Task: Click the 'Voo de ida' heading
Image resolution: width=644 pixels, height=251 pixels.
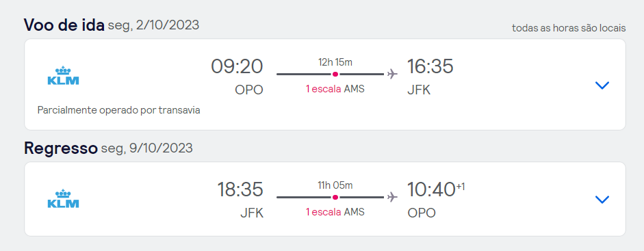Action: tap(64, 25)
